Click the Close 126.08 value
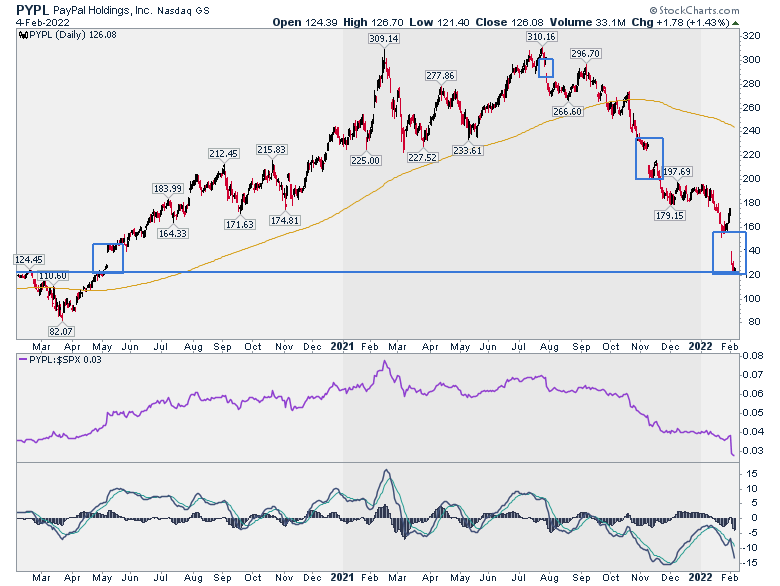 point(507,22)
